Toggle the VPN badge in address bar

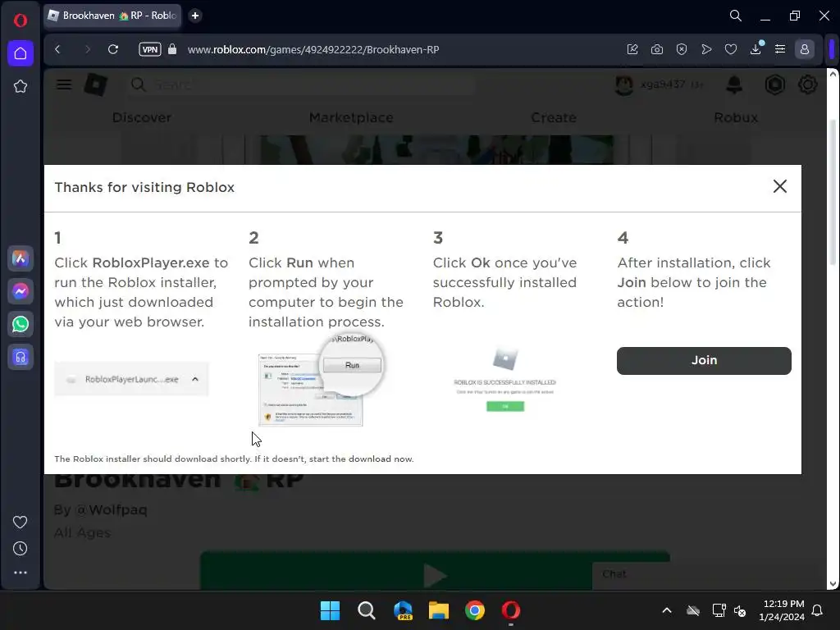click(x=150, y=49)
